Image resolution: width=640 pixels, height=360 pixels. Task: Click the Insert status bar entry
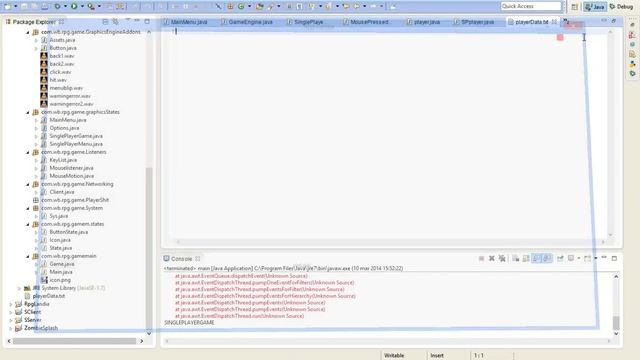(437, 356)
